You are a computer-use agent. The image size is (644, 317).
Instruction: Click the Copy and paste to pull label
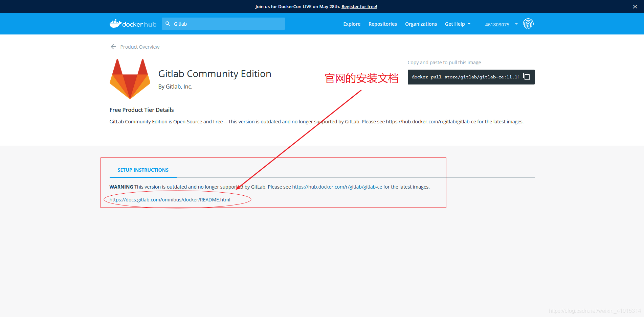click(x=444, y=63)
